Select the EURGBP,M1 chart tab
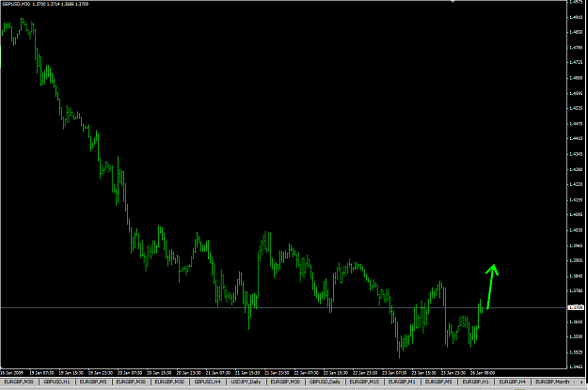Viewport: 588px width, 390px height. 402,382
